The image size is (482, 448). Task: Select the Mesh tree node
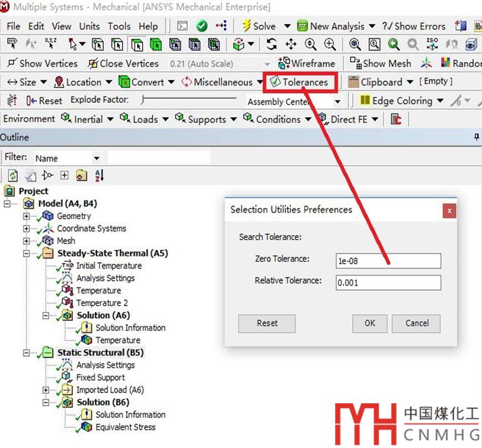point(66,240)
